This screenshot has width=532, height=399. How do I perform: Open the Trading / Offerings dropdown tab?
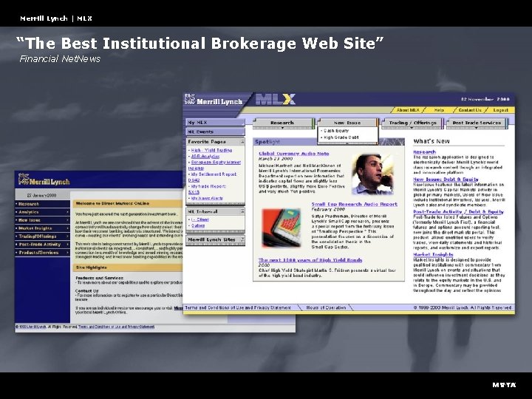(412, 123)
